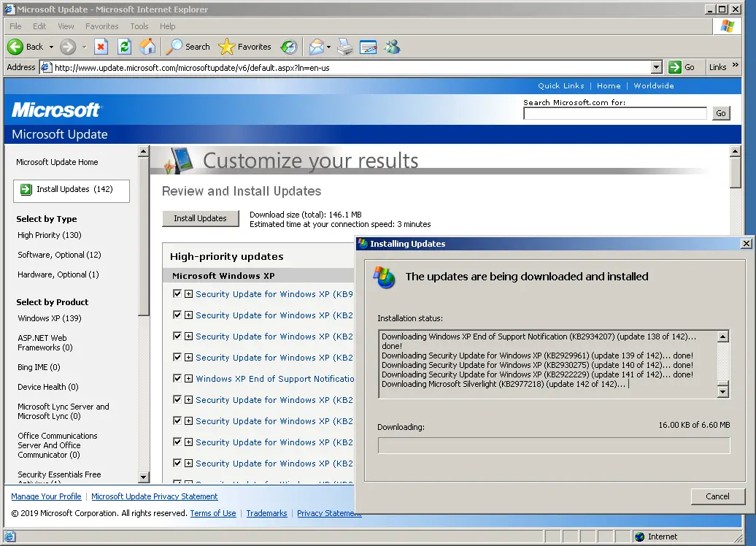Open the address bar dropdown arrow
756x546 pixels.
pos(656,67)
